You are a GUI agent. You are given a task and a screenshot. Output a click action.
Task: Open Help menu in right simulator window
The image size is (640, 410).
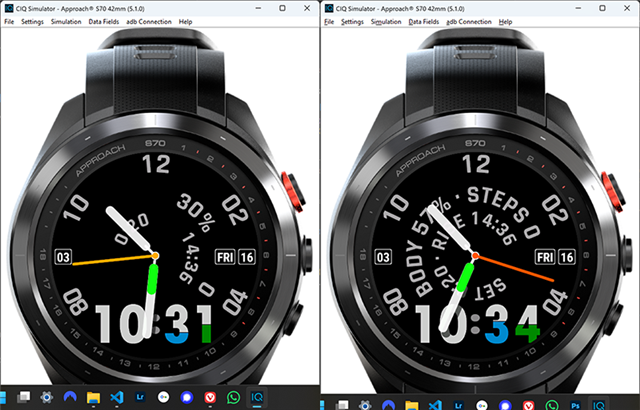[x=505, y=22]
